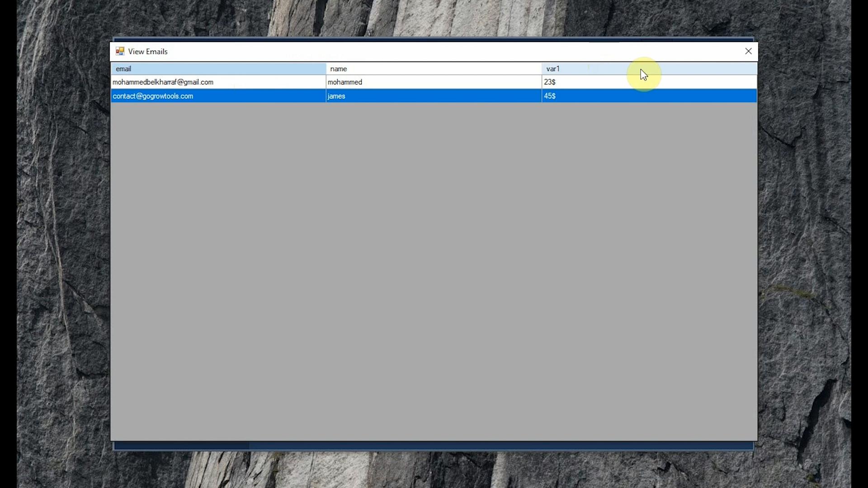Close the View Emails window
Viewport: 868px width, 488px height.
(748, 51)
